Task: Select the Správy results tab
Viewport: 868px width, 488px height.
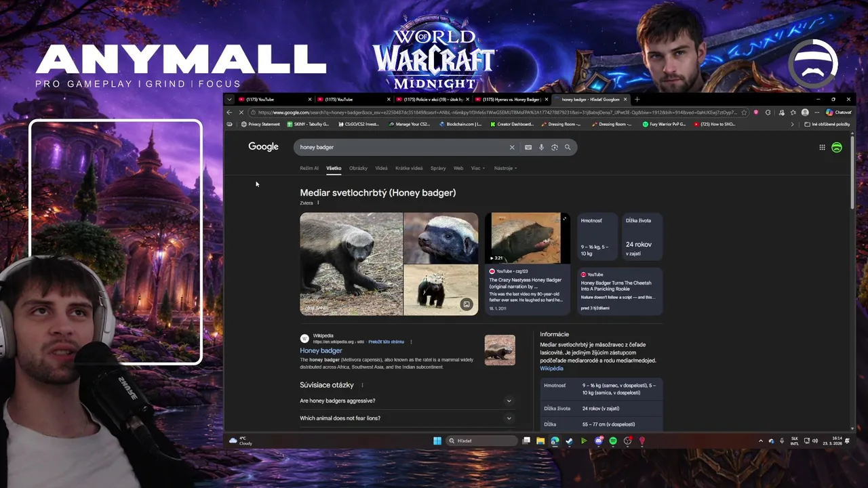Action: [x=438, y=168]
